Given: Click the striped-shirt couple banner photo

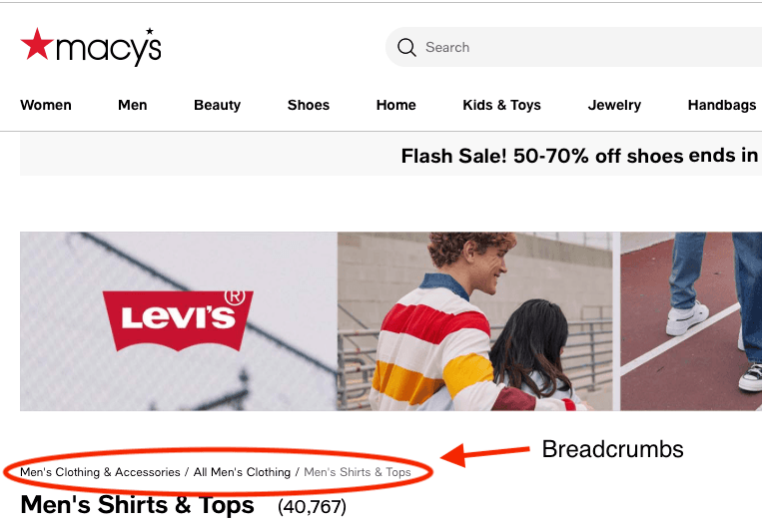Looking at the screenshot, I should pos(477,321).
